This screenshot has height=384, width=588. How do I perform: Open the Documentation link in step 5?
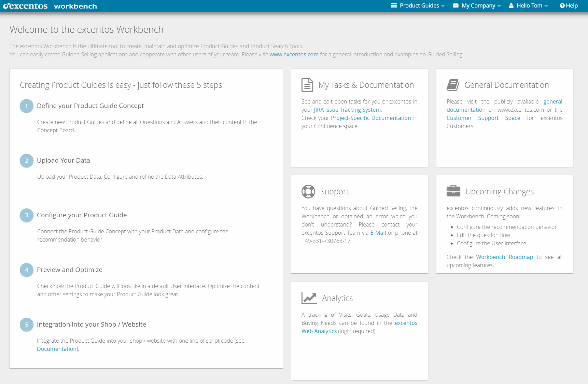(x=57, y=349)
